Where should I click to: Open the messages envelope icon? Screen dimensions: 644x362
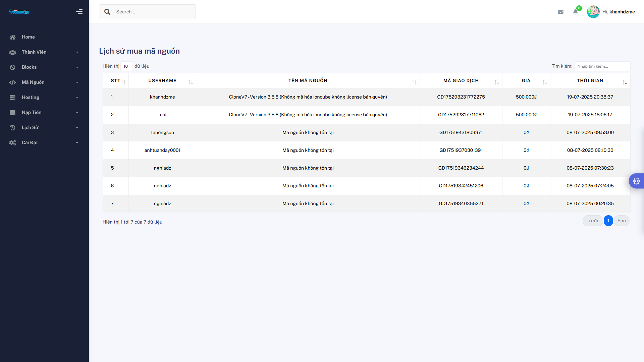point(560,12)
